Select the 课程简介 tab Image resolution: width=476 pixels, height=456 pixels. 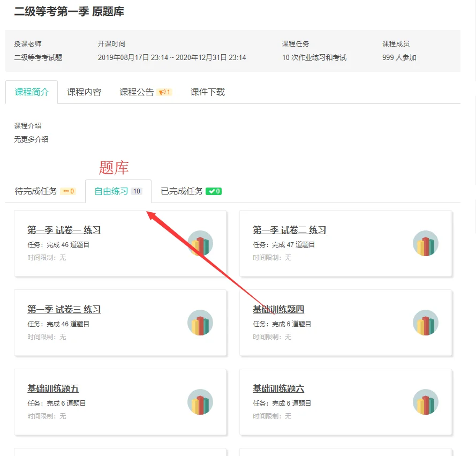pyautogui.click(x=32, y=92)
